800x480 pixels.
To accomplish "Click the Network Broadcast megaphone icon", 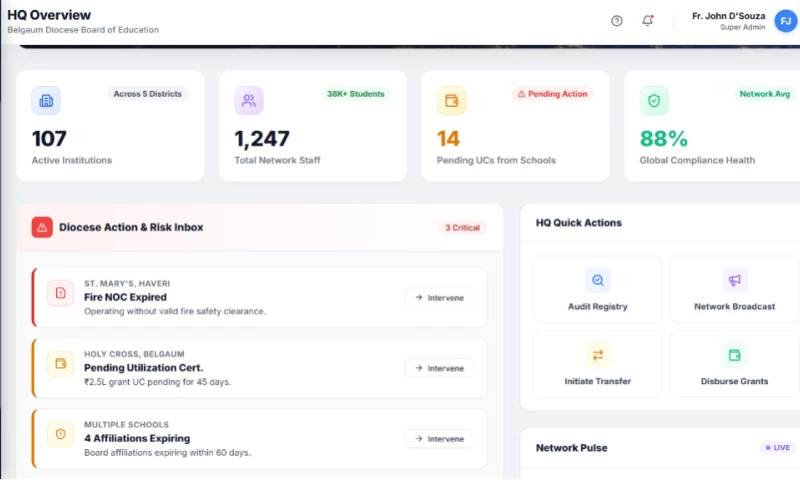I will [x=734, y=280].
